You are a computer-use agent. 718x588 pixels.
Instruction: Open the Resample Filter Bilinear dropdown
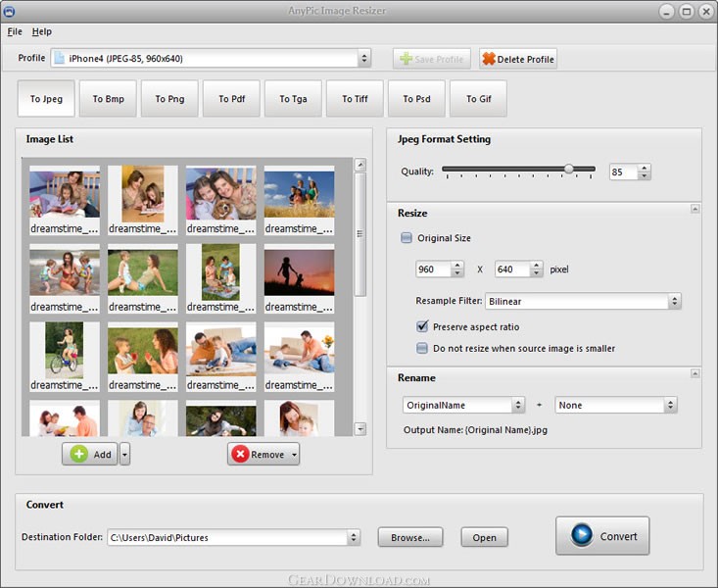pos(583,301)
